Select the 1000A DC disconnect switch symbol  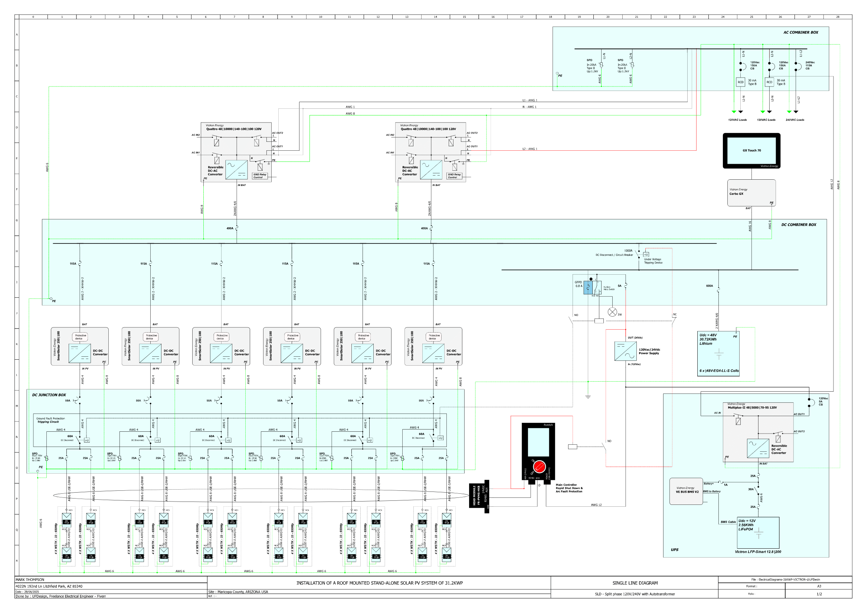point(639,254)
